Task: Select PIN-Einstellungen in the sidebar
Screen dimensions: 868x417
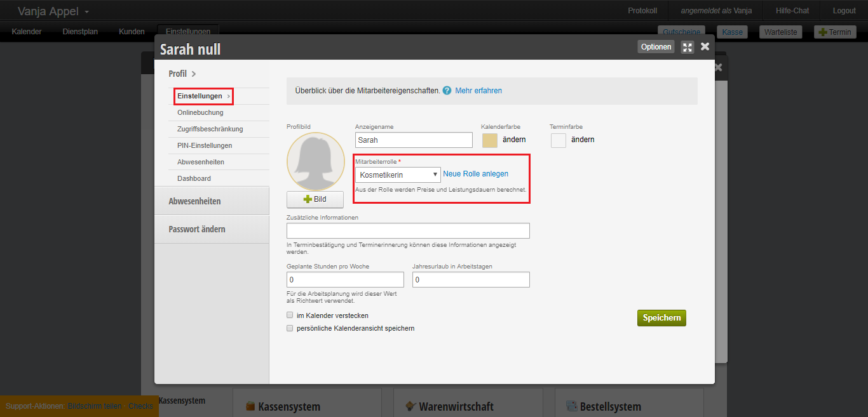Action: 205,145
